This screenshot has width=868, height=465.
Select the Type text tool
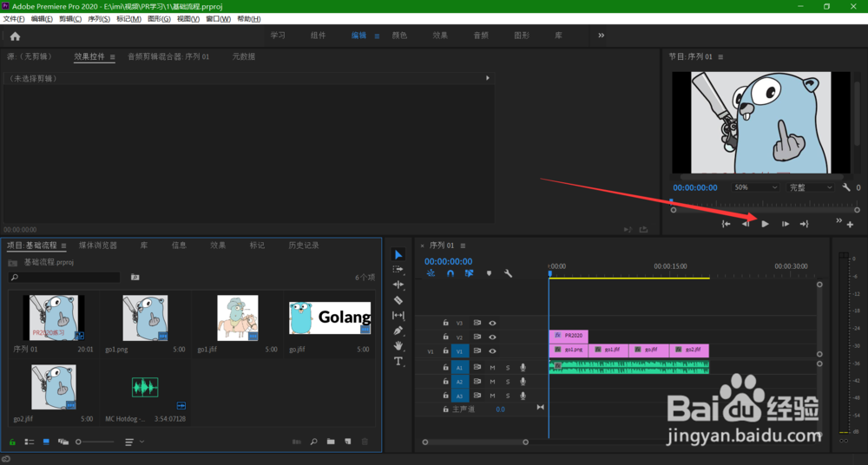pos(398,361)
